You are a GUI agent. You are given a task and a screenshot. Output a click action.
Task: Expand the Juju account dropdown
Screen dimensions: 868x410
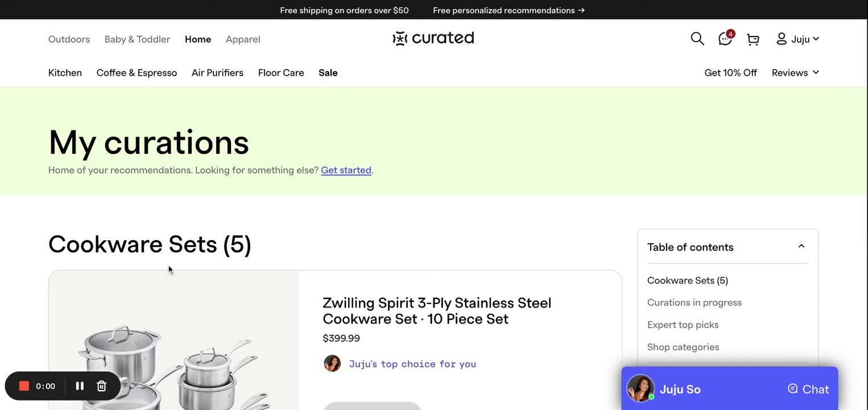pos(797,39)
